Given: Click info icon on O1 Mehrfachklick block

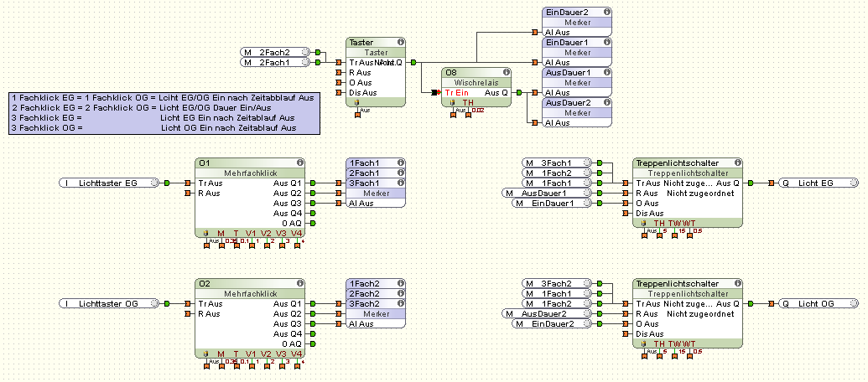Looking at the screenshot, I should tap(299, 163).
